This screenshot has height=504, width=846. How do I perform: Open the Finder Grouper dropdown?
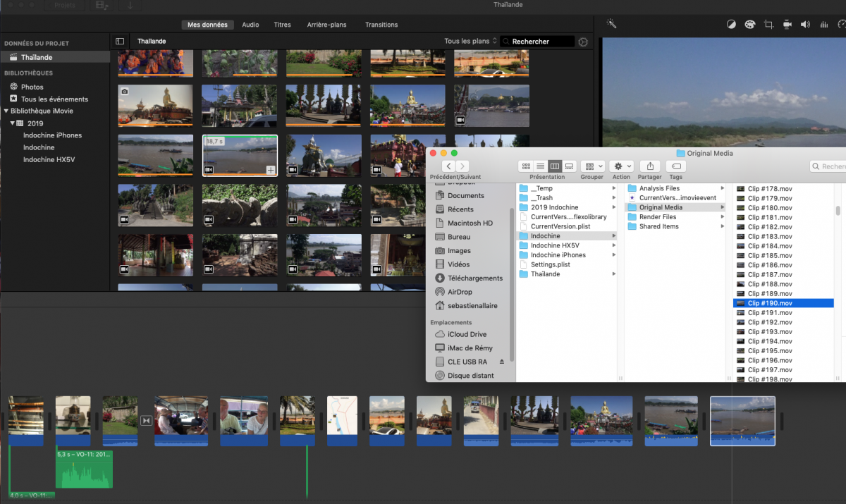click(592, 166)
